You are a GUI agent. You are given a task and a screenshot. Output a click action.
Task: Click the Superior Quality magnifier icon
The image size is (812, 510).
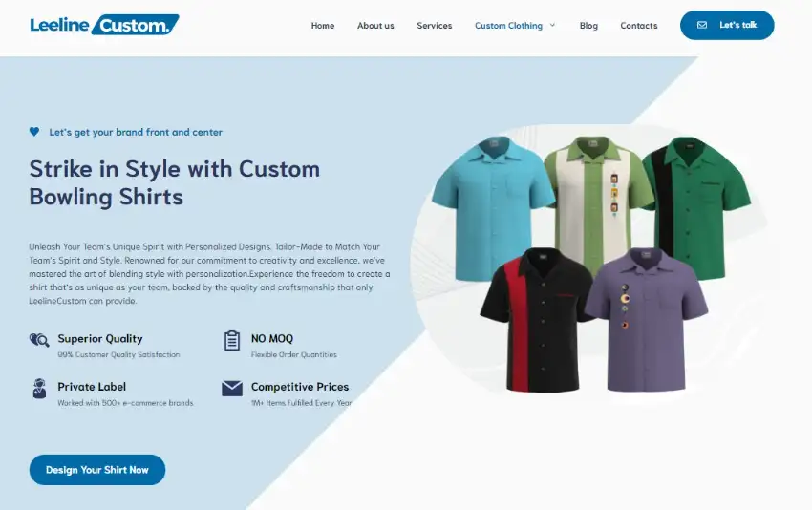point(39,340)
